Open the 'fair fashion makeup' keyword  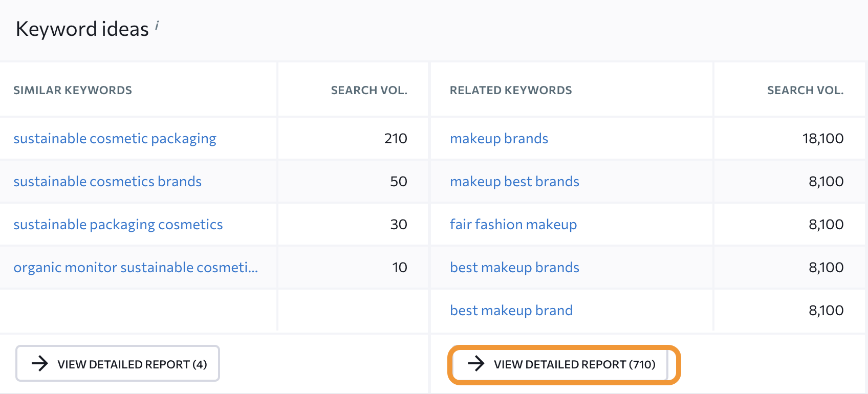pyautogui.click(x=513, y=225)
